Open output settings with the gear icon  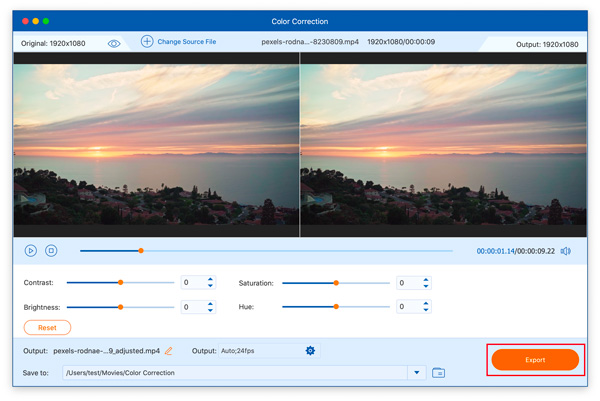pos(310,351)
